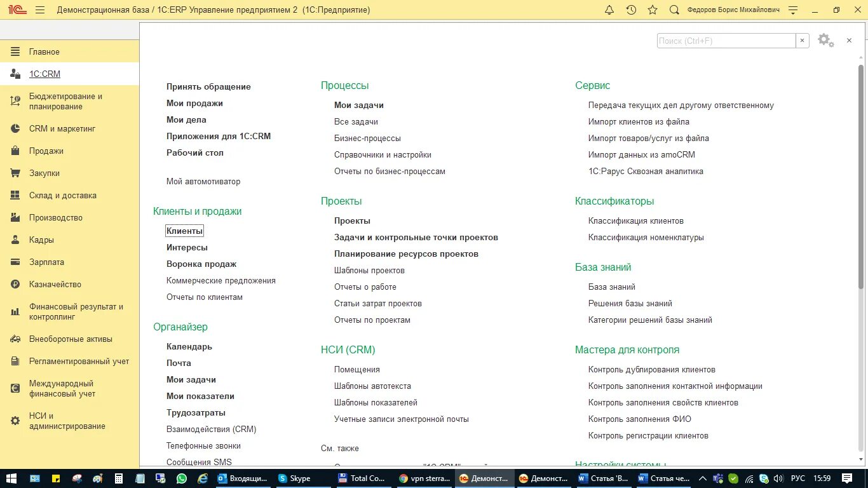
Task: Open Классификация клиентов
Action: point(636,220)
